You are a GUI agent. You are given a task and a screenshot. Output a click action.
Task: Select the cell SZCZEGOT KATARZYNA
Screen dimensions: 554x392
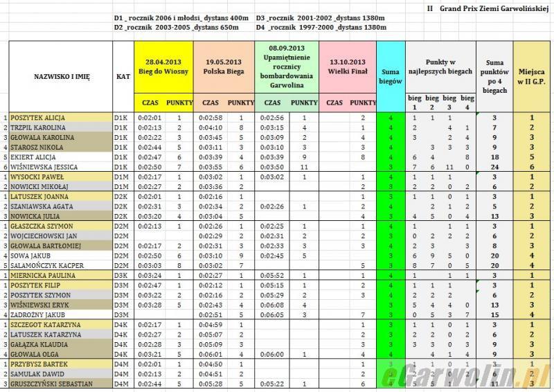tap(61, 325)
